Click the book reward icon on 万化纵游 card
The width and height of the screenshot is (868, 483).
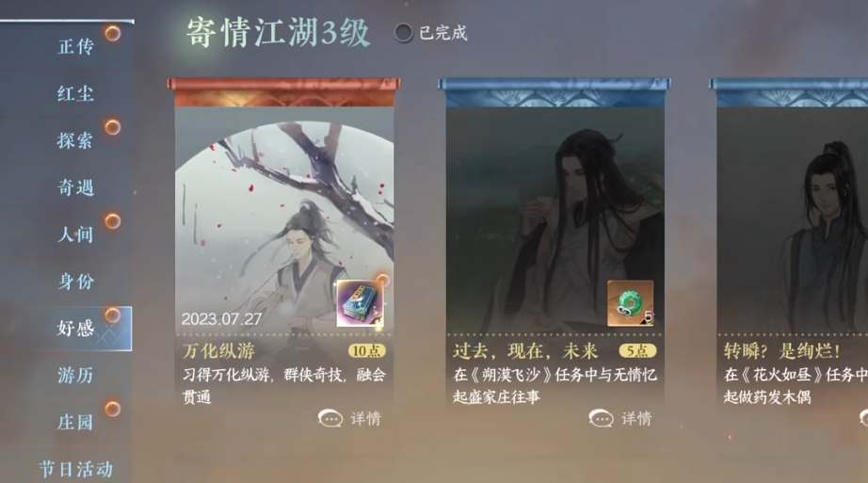coord(360,303)
